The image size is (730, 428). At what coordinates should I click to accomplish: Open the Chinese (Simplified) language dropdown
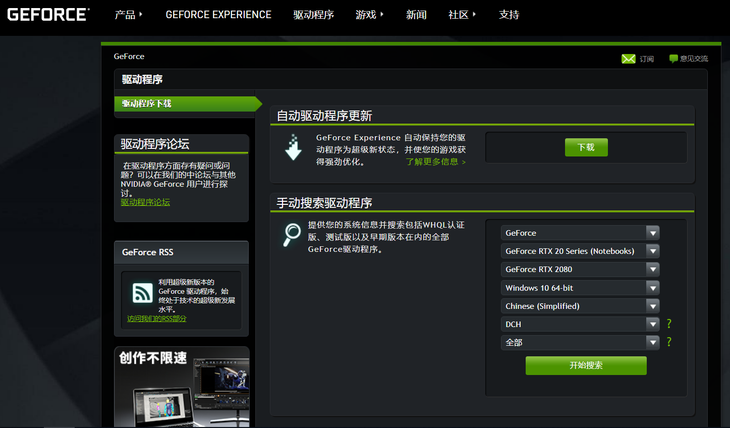point(580,306)
